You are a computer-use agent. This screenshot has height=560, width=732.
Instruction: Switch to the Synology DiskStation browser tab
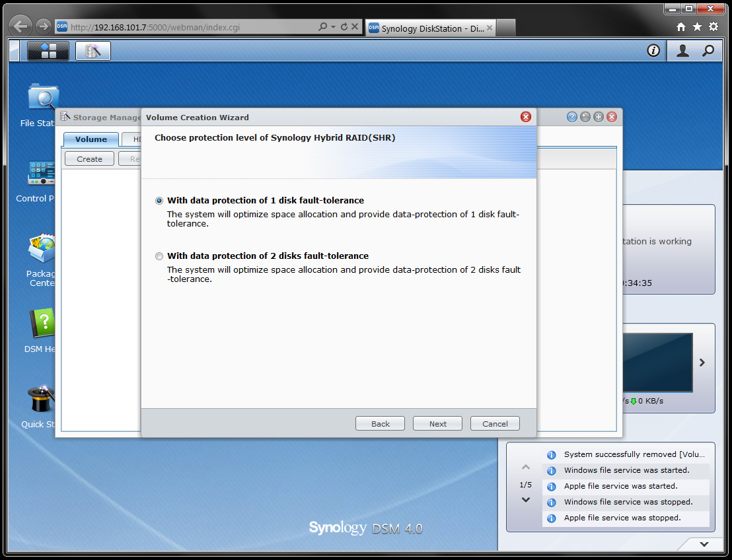pyautogui.click(x=430, y=28)
